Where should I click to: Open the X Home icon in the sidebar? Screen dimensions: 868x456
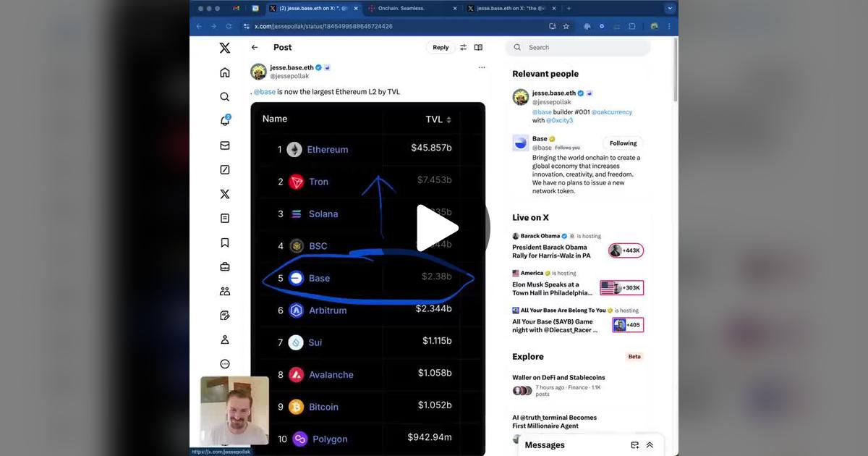point(225,72)
